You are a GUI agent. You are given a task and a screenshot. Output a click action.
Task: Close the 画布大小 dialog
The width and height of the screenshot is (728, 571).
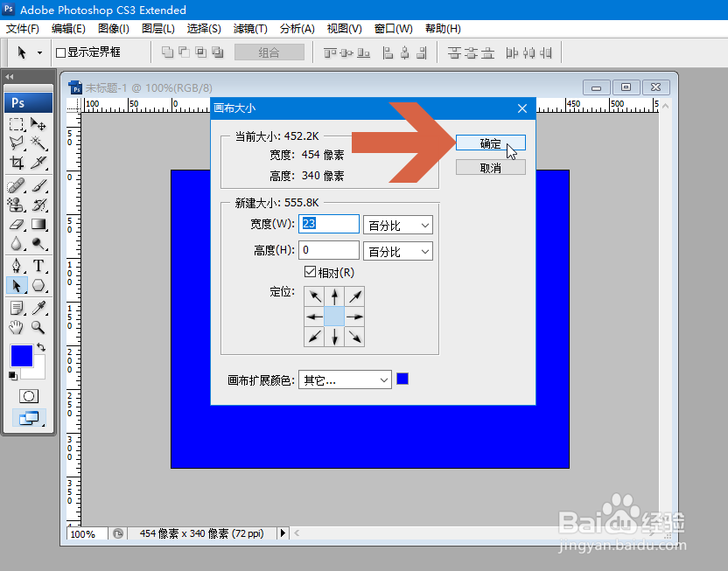[521, 108]
